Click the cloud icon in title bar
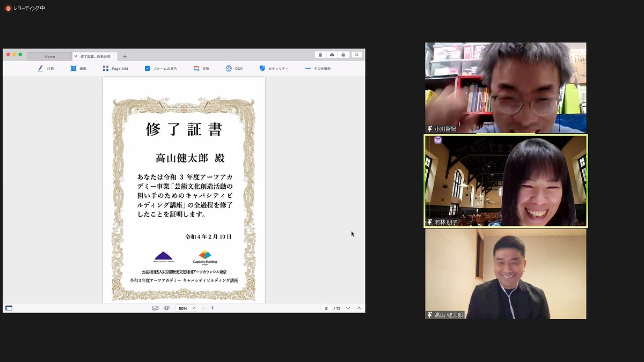This screenshot has height=362, width=644. tap(332, 55)
